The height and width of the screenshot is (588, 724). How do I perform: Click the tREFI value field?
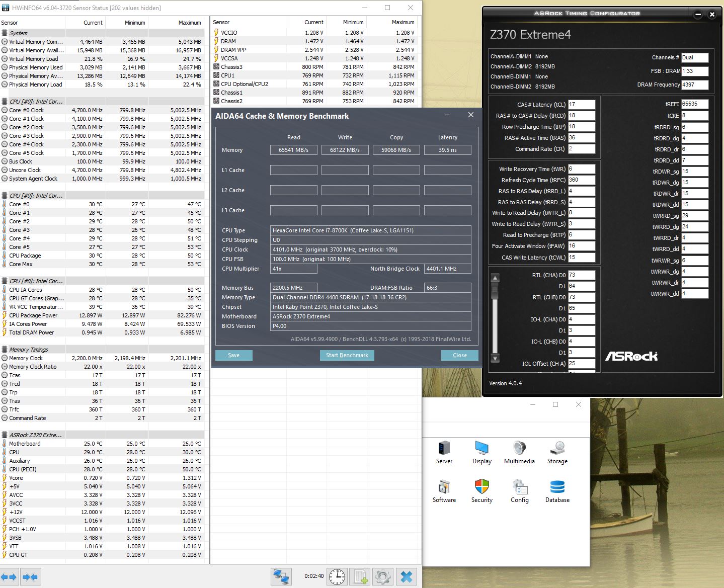(x=695, y=104)
